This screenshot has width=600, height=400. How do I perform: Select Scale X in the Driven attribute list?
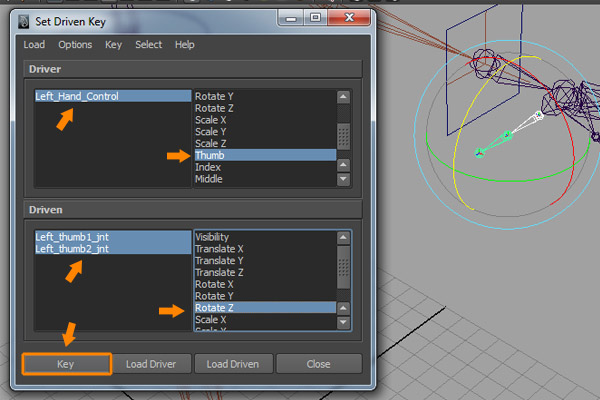pos(265,319)
